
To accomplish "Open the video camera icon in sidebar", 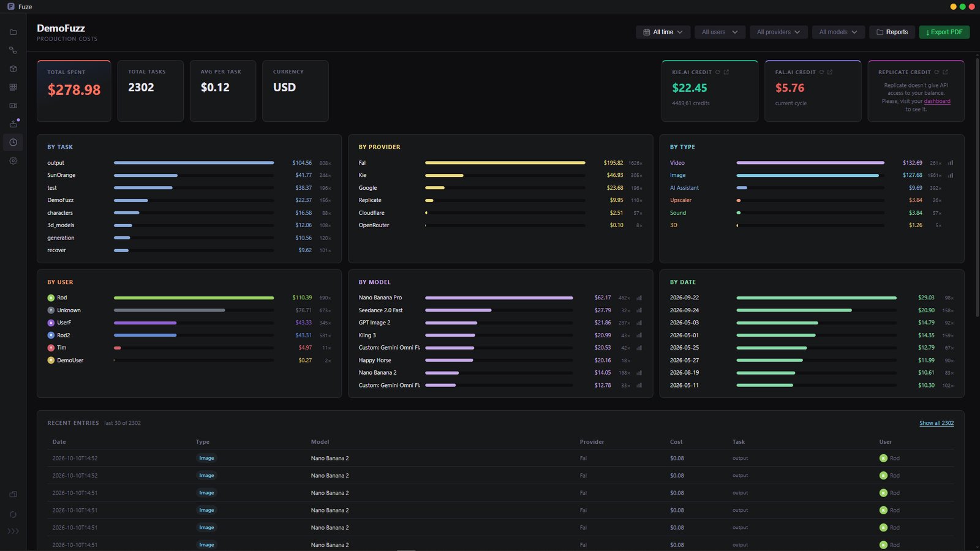I will point(13,105).
